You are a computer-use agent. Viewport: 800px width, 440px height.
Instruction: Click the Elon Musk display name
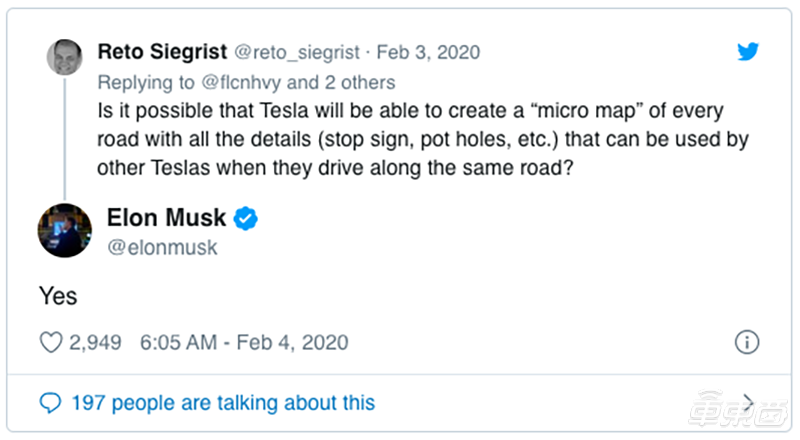pos(166,217)
